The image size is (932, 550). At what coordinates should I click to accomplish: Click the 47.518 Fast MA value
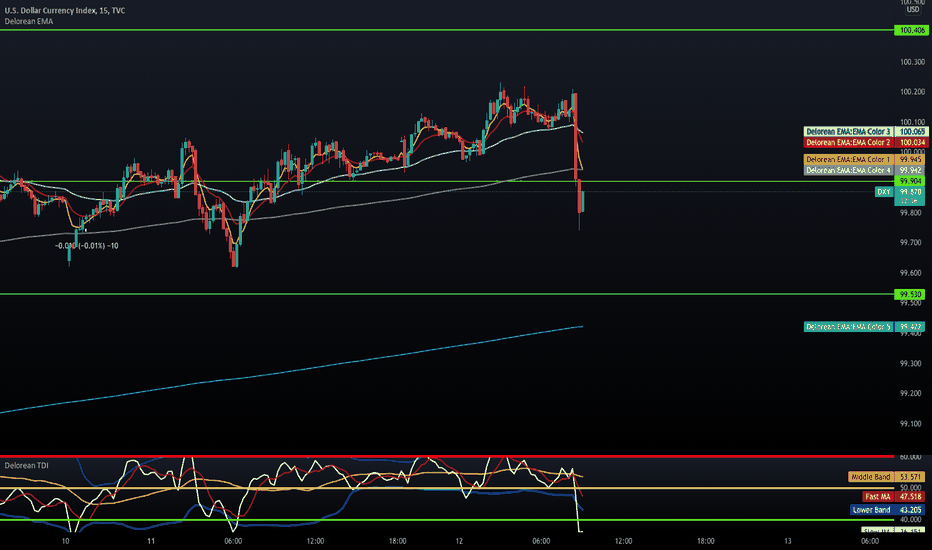click(911, 496)
